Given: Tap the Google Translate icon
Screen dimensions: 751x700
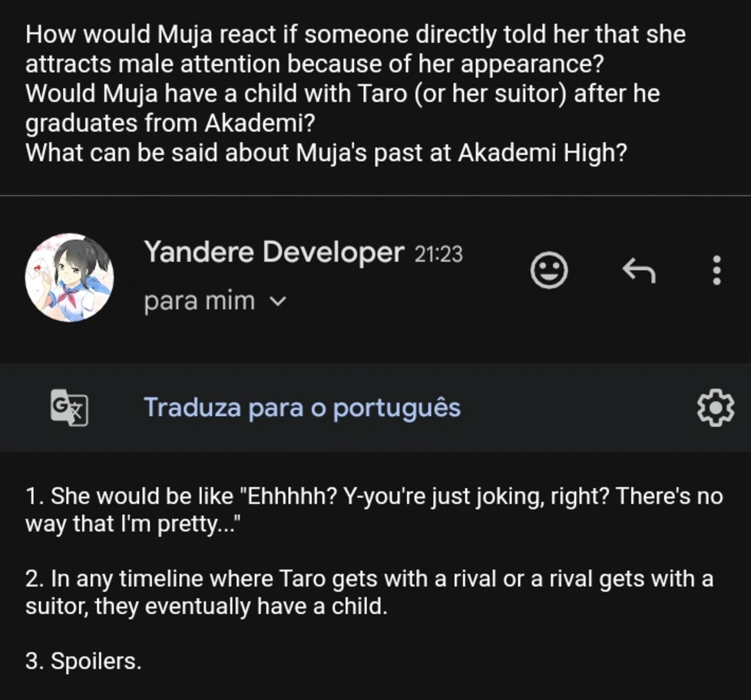Looking at the screenshot, I should tap(69, 407).
